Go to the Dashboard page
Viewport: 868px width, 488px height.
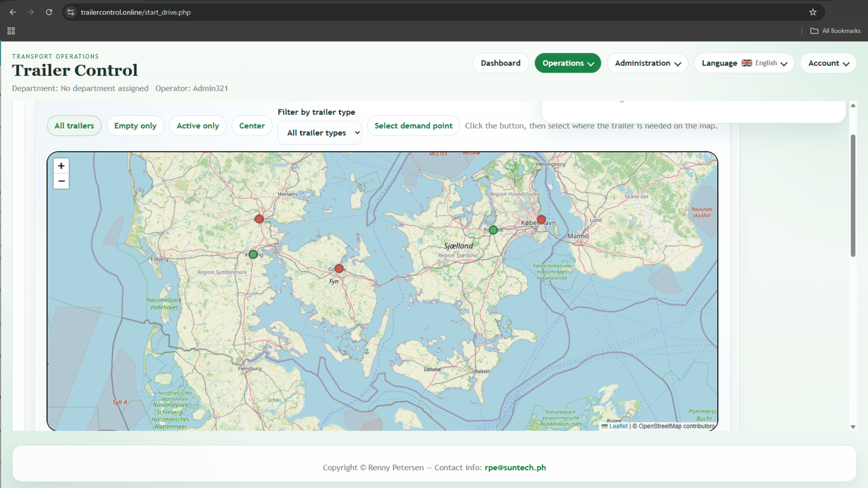pos(500,63)
